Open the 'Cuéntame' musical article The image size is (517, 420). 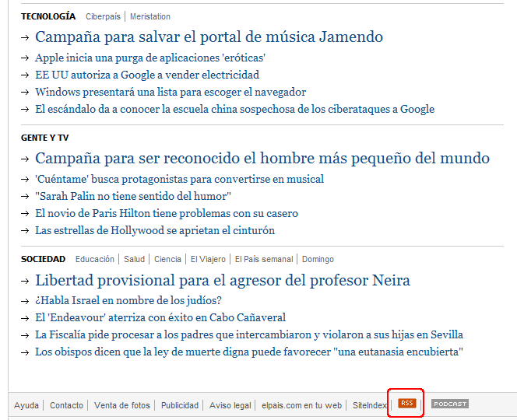pyautogui.click(x=179, y=179)
